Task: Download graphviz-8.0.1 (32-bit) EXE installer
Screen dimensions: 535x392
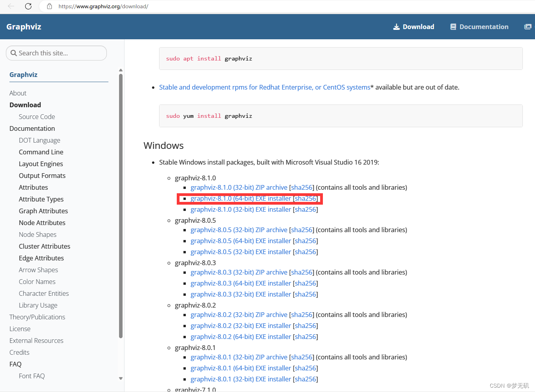Action: [x=241, y=379]
